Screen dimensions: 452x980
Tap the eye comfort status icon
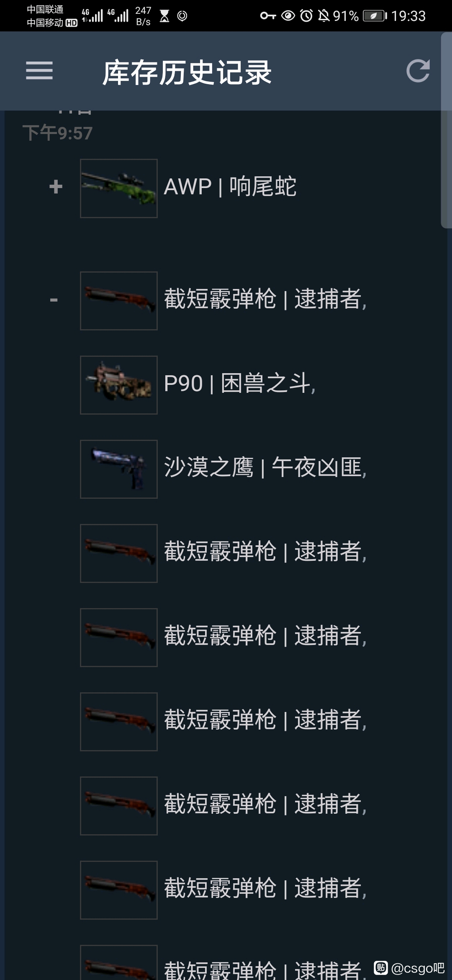(x=288, y=16)
